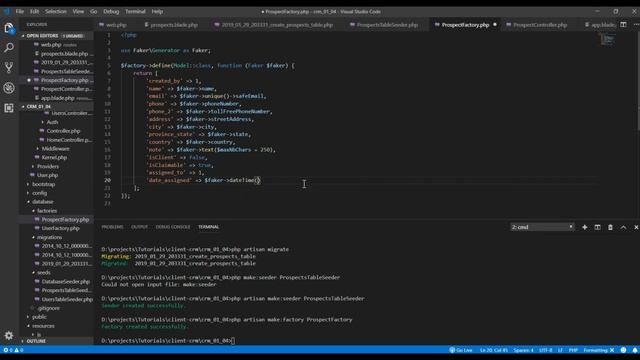Switch to prospects.blade.php editor tab

coord(174,25)
